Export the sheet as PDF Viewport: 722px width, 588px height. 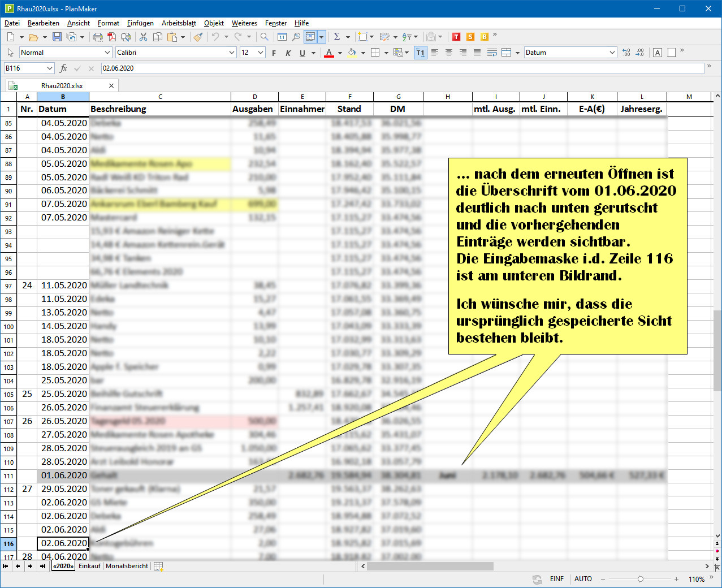tap(112, 37)
